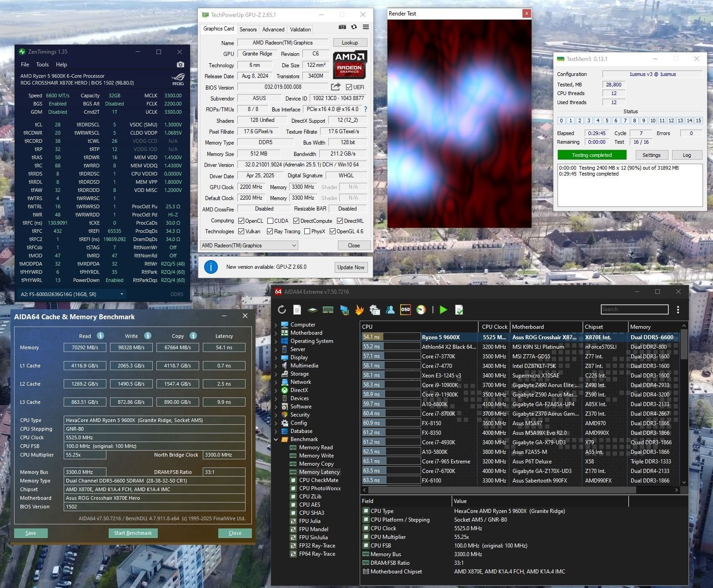Click the GPU-Z screenshot camera icon
Viewport: 713px width, 588px height.
342,27
